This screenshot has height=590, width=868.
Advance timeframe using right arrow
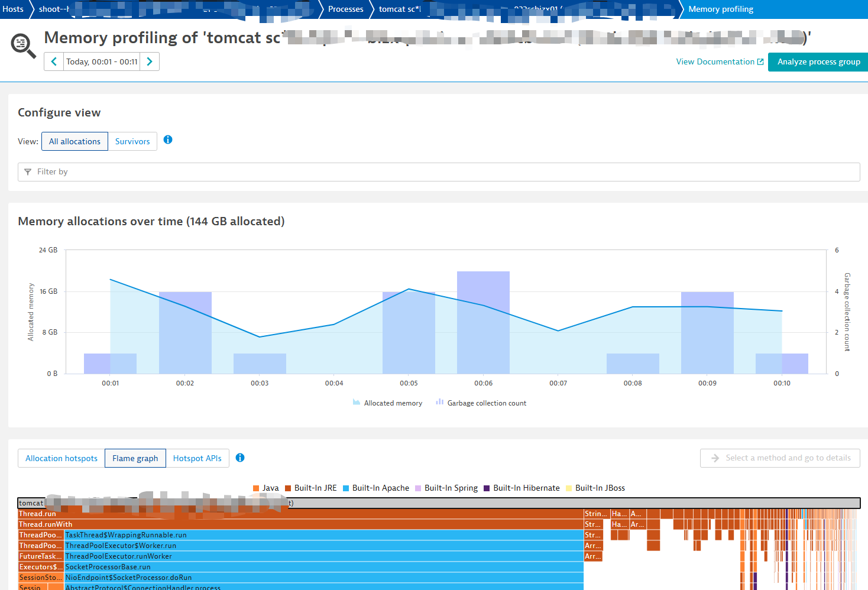[x=149, y=61]
